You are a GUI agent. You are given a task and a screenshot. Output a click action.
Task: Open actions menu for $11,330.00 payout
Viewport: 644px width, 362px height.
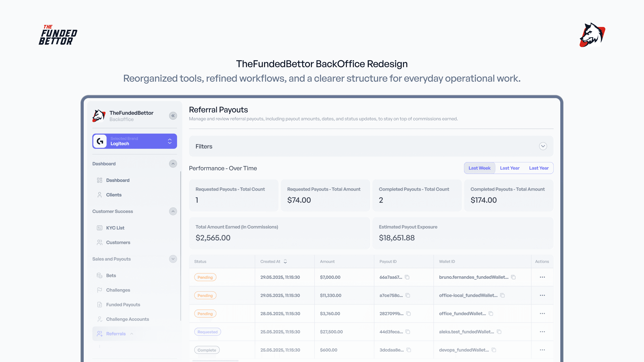(x=542, y=295)
